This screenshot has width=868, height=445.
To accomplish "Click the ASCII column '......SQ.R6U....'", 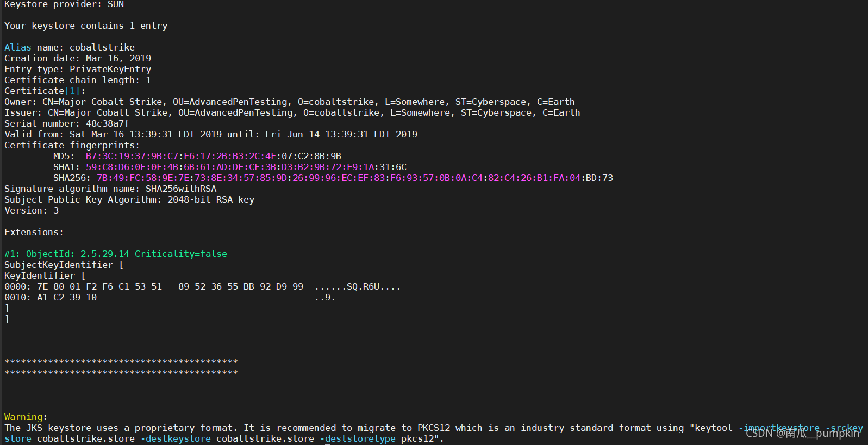I will 358,287.
